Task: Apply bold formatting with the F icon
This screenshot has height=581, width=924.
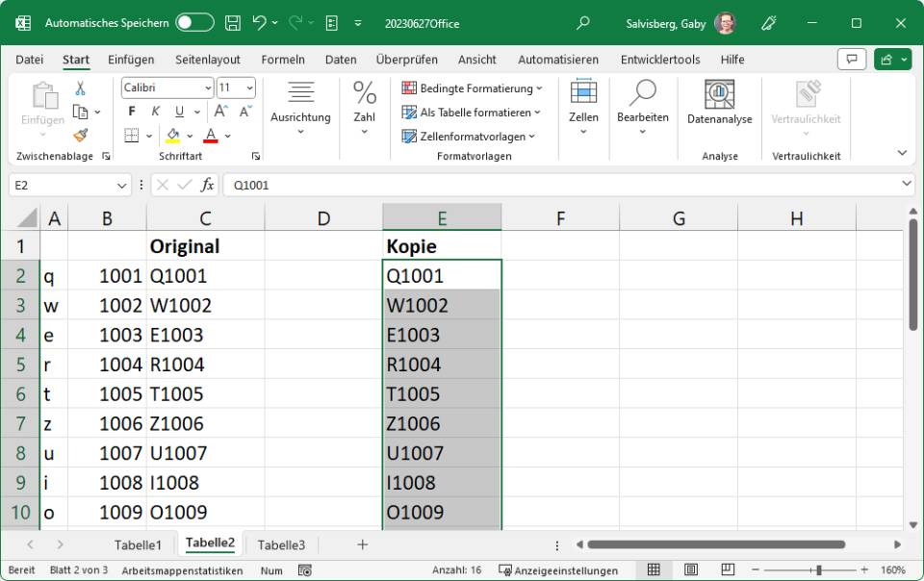Action: coord(132,111)
